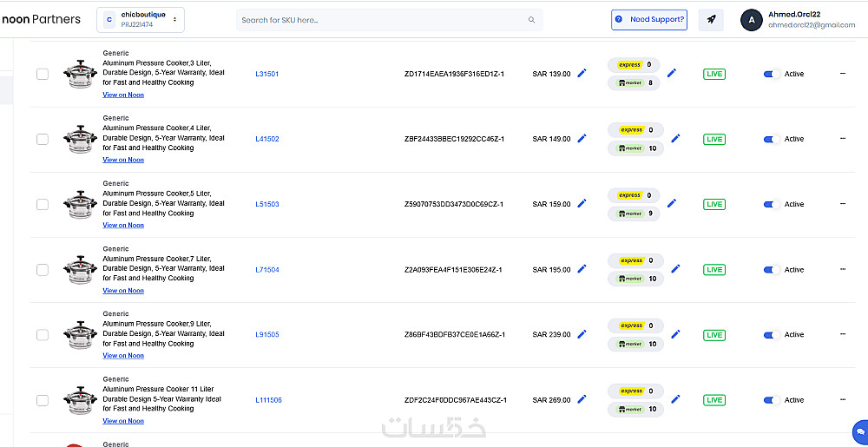Edit stock pencil for SKU L41502
This screenshot has height=447, width=868.
[x=674, y=138]
